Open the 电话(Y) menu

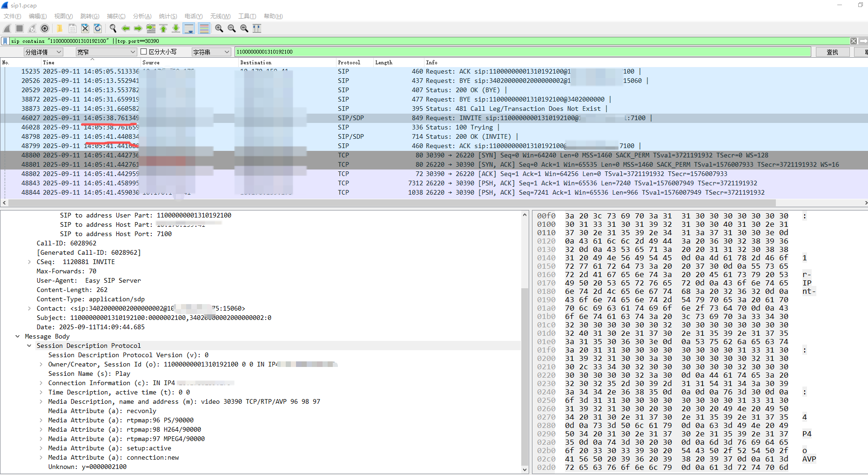[x=194, y=16]
